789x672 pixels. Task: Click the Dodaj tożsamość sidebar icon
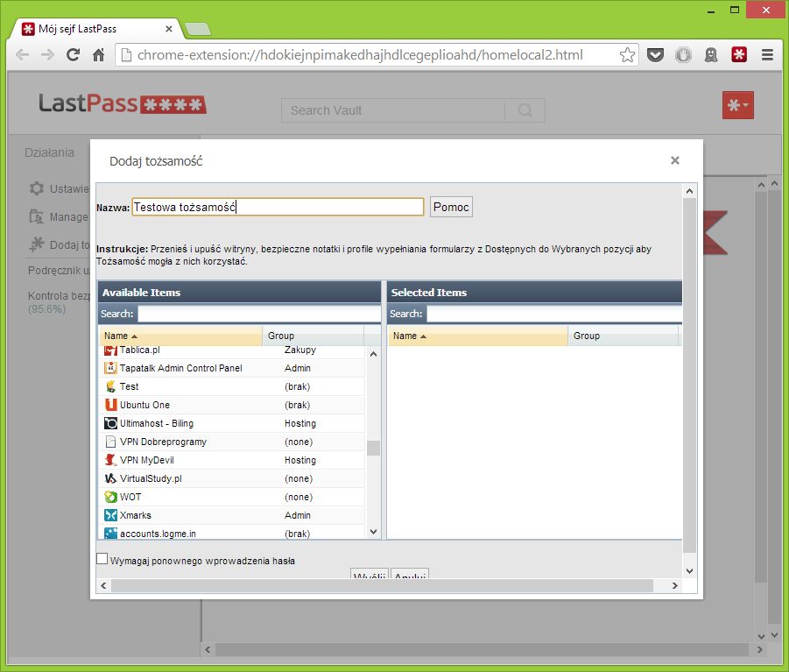tap(36, 244)
